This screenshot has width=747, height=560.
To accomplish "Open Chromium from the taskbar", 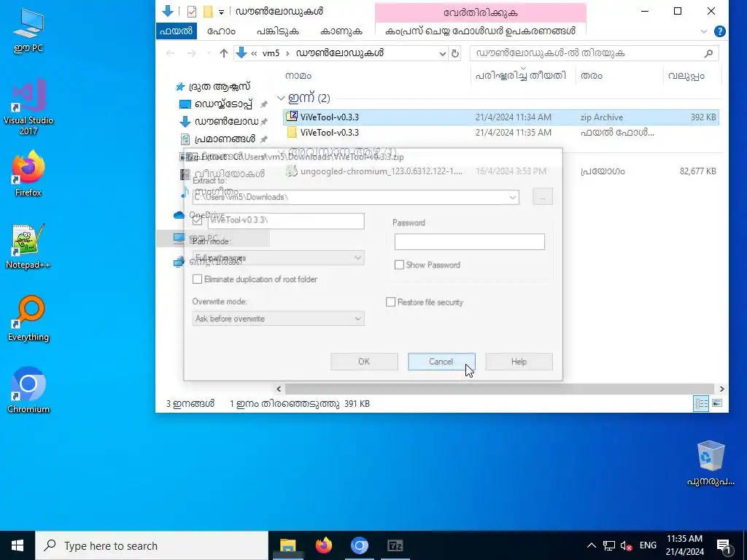I will 359,545.
